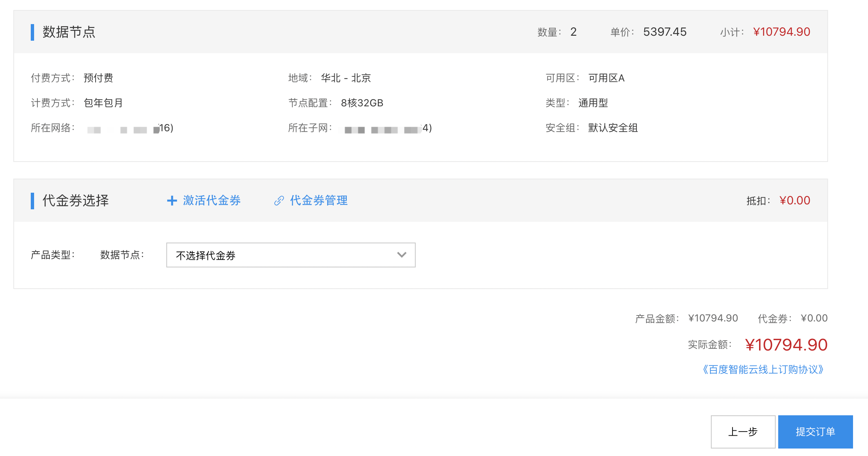Click the 可用区A availability zone value
This screenshot has width=868, height=456.
pyautogui.click(x=606, y=78)
